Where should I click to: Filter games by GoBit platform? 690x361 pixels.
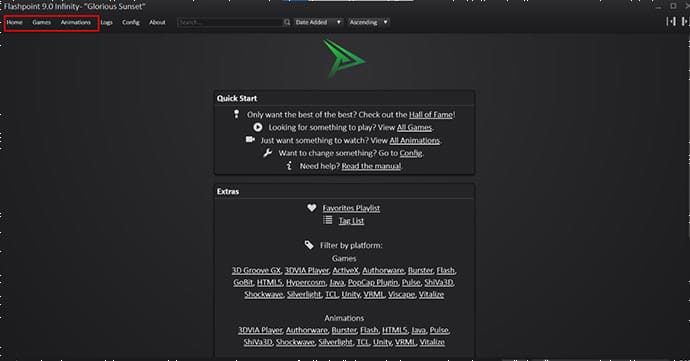tap(243, 282)
